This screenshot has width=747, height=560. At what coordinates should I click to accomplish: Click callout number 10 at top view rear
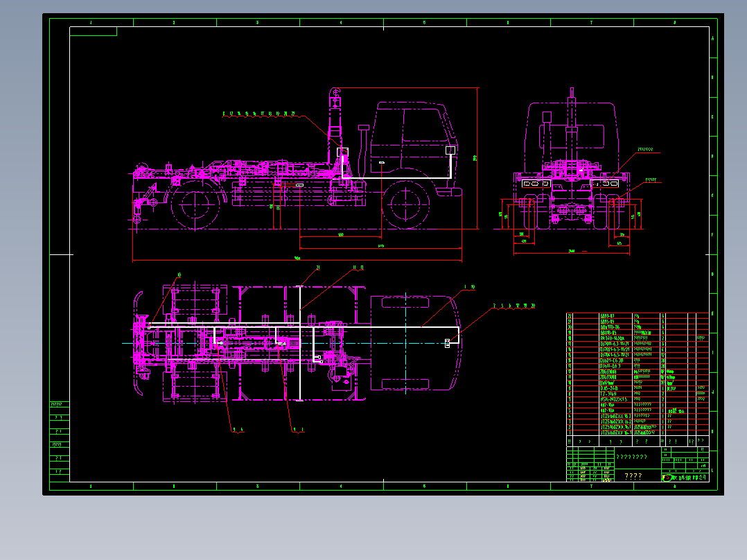pyautogui.click(x=179, y=275)
